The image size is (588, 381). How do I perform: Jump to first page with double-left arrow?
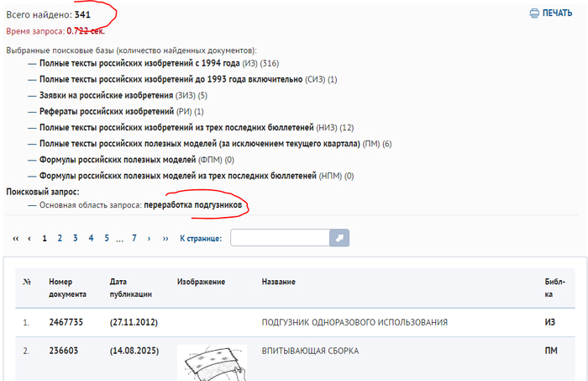click(x=15, y=239)
